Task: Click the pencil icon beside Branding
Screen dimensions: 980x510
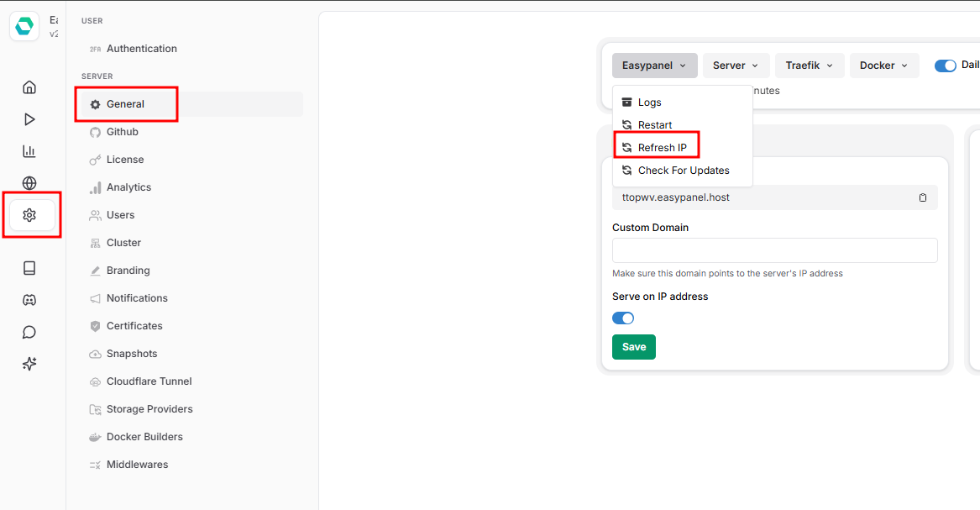Action: point(95,271)
